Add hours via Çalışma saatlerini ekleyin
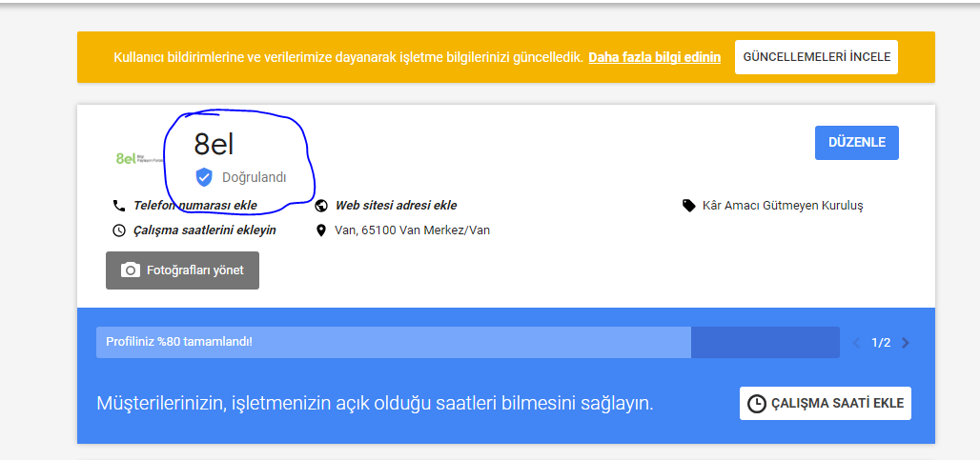 tap(204, 230)
